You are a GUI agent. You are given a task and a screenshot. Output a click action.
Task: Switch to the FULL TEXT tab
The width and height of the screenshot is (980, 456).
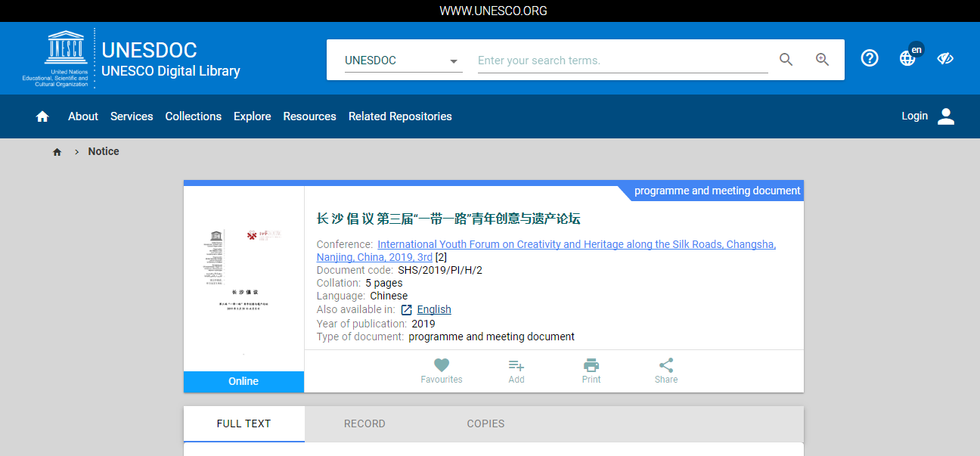pyautogui.click(x=243, y=423)
